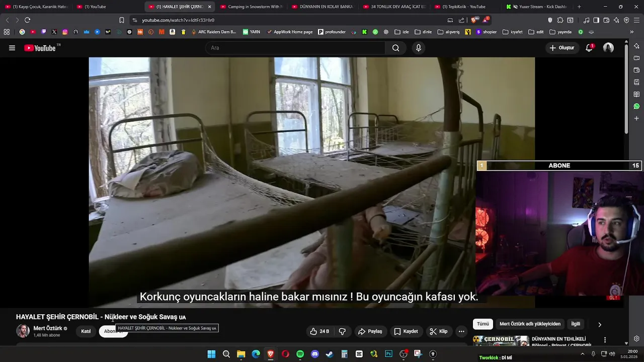This screenshot has width=644, height=362.
Task: Switch to the Kayıp Çocuk, Karanlık Hatıra tab
Action: [36, 7]
